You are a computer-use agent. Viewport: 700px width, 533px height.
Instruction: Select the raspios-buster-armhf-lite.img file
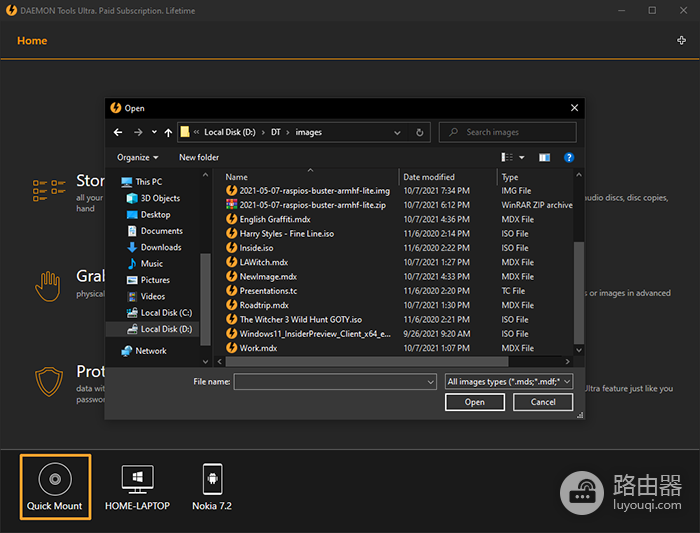pos(308,191)
